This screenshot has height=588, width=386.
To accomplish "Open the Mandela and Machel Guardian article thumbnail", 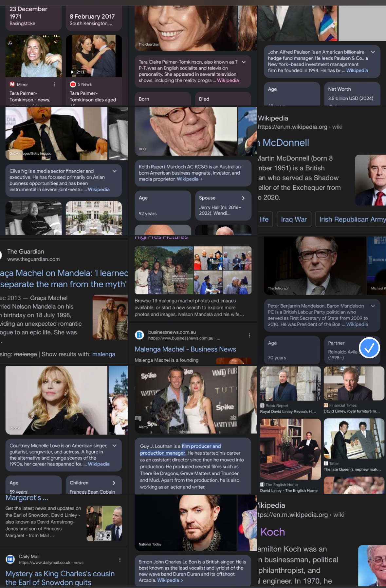I will (110, 317).
